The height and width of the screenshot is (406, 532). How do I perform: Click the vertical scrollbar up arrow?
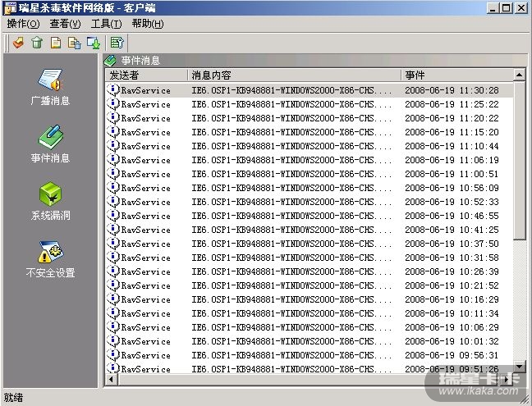click(519, 75)
